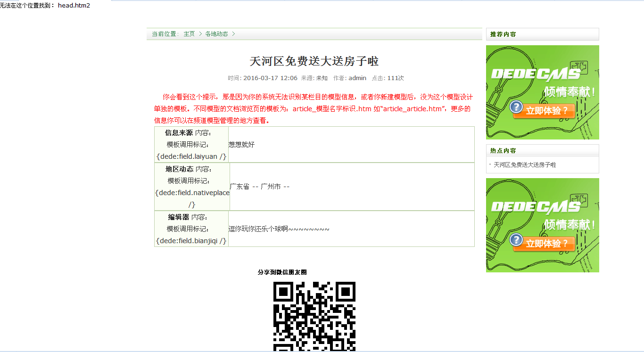Click the 逗你玩你还乐个球啊 cell text
Image resolution: width=644 pixels, height=352 pixels.
coord(279,229)
